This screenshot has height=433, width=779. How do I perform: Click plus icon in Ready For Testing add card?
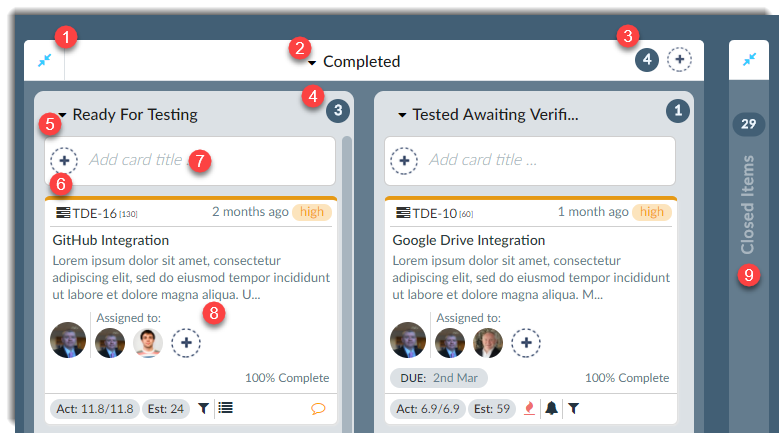pos(64,160)
